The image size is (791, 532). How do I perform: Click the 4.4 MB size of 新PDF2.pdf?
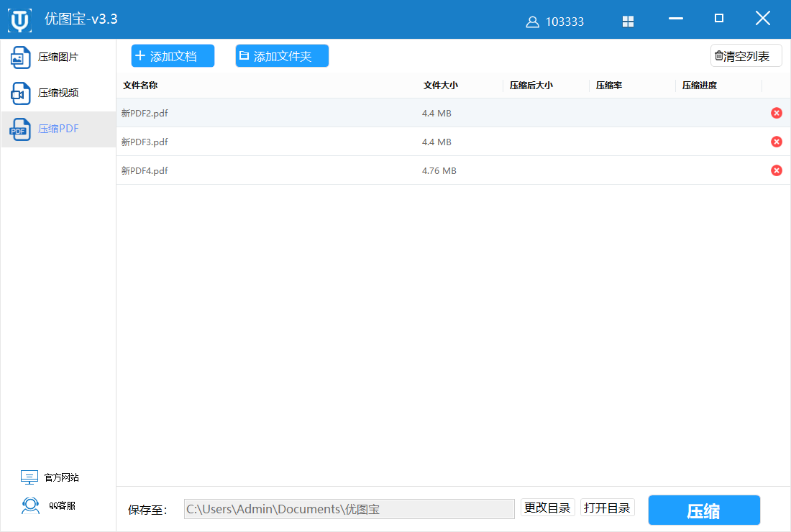[436, 113]
